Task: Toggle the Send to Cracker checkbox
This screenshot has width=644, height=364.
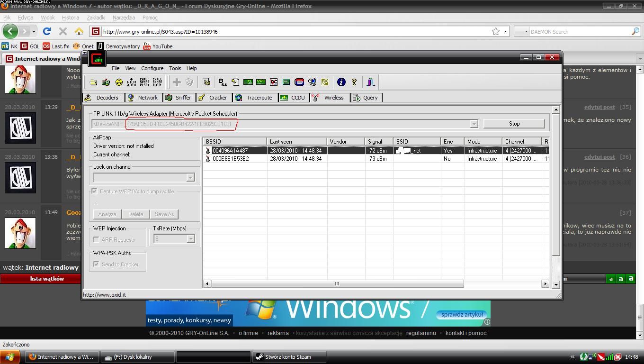Action: [97, 264]
